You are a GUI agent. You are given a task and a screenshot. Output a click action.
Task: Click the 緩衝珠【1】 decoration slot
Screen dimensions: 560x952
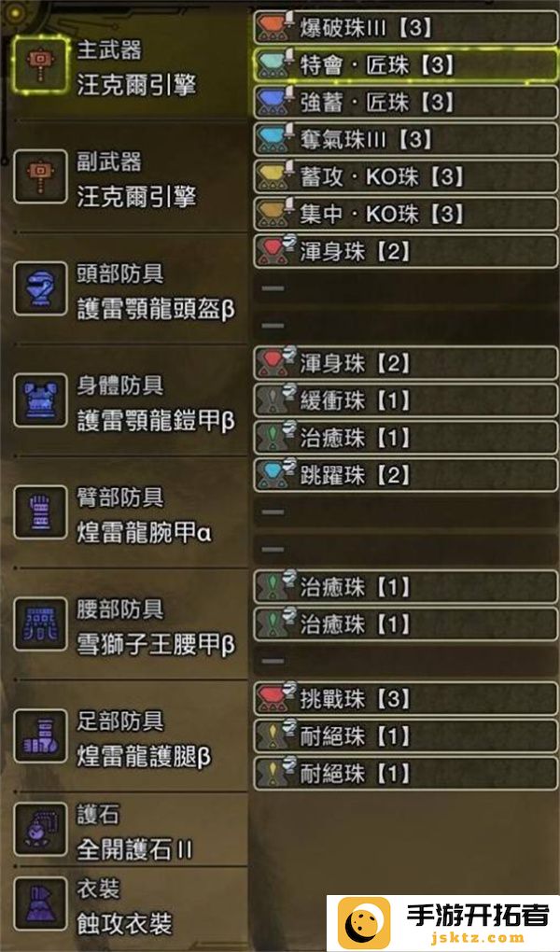pos(406,400)
